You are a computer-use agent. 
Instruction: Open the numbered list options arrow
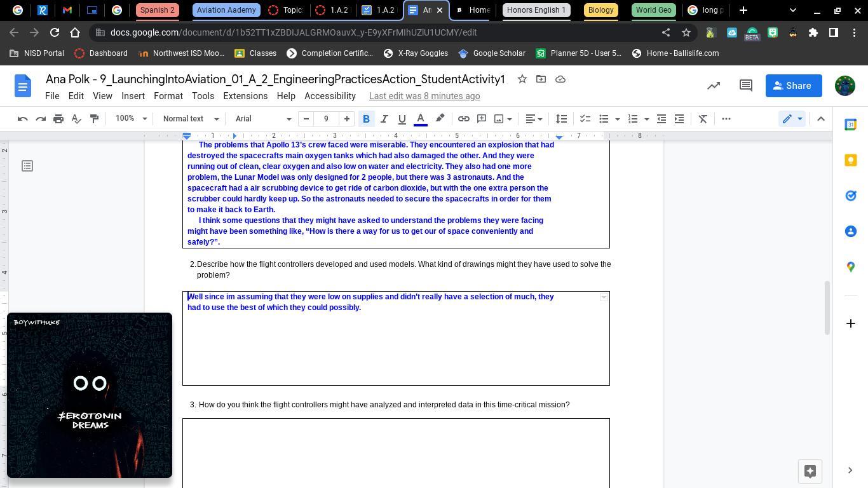[646, 119]
